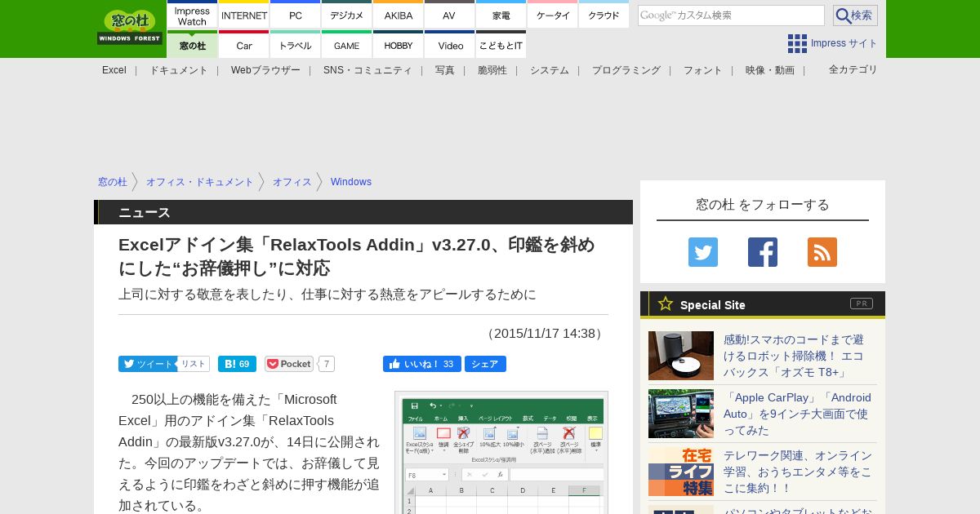980x514 pixels.
Task: Select Webブラウザー category
Action: [265, 70]
